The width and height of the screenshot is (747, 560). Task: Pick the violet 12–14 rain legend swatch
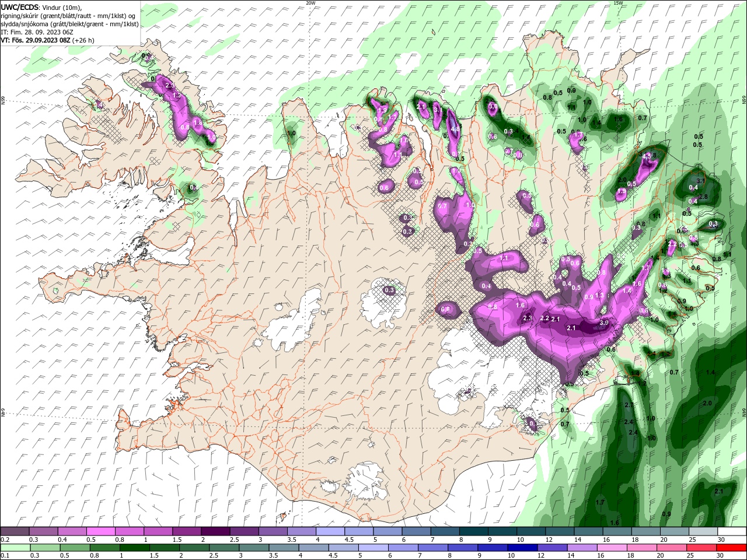551,548
